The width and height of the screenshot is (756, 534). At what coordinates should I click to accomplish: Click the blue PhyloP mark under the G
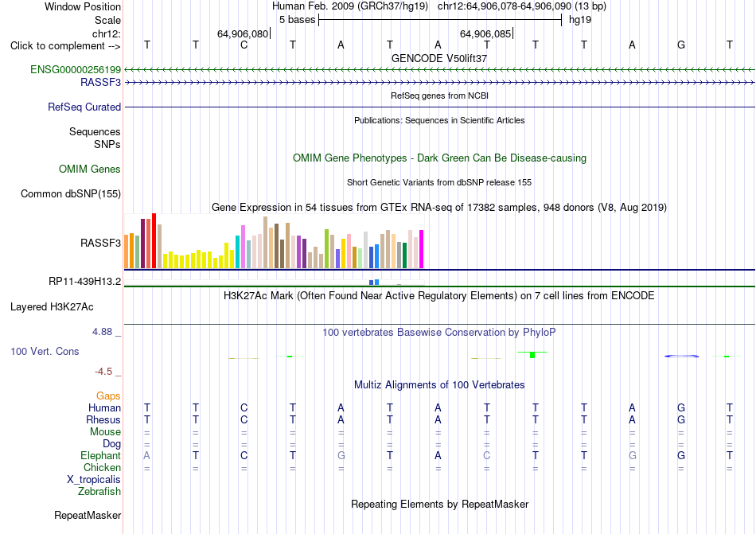coord(681,357)
